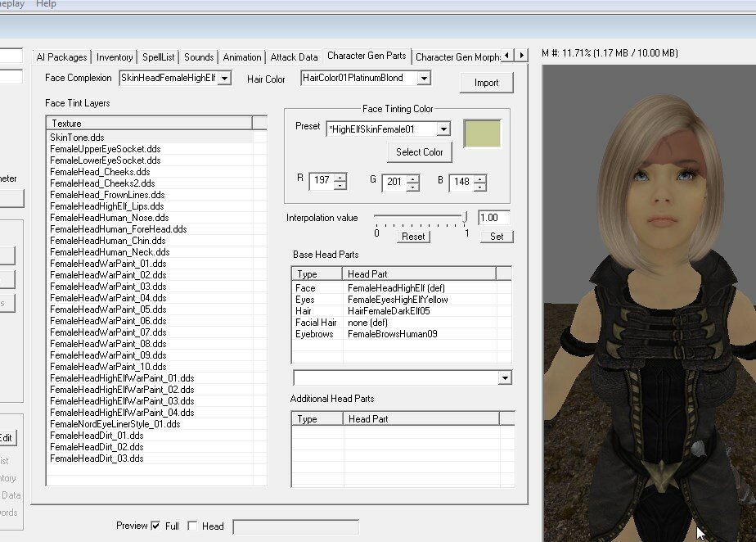Click the Set interpolation button
The width and height of the screenshot is (756, 542).
pos(497,237)
